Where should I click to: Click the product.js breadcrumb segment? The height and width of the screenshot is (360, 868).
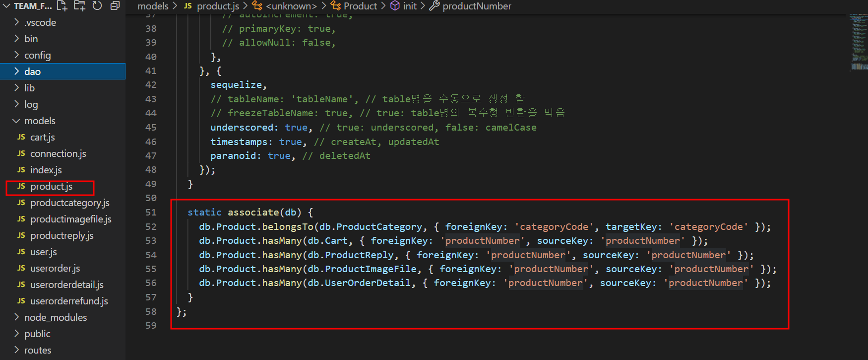point(218,6)
